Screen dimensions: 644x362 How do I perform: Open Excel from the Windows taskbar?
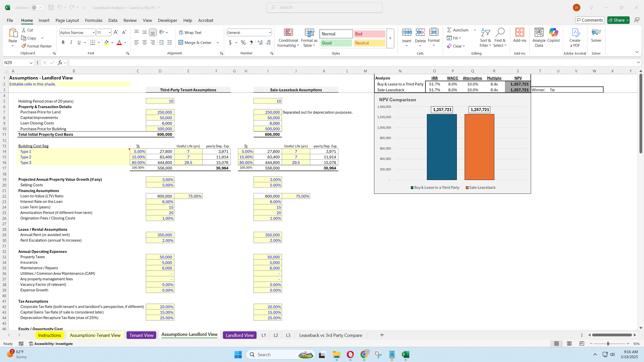(406, 354)
